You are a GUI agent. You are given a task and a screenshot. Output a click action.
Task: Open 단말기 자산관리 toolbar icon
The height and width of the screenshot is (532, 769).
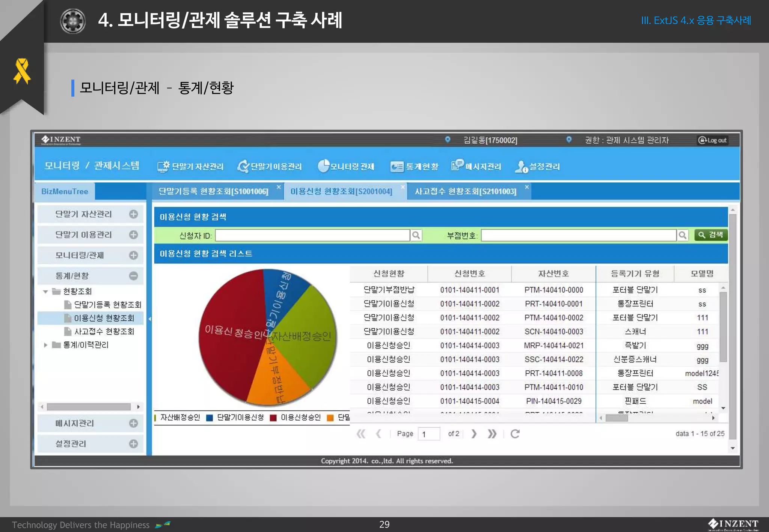(x=163, y=167)
